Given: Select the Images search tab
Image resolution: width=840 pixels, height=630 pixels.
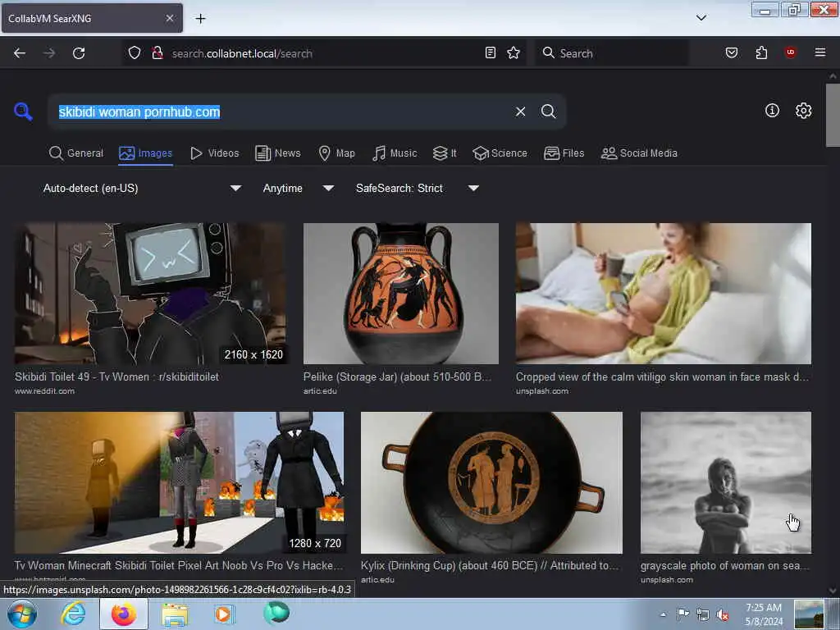Looking at the screenshot, I should click(x=146, y=153).
